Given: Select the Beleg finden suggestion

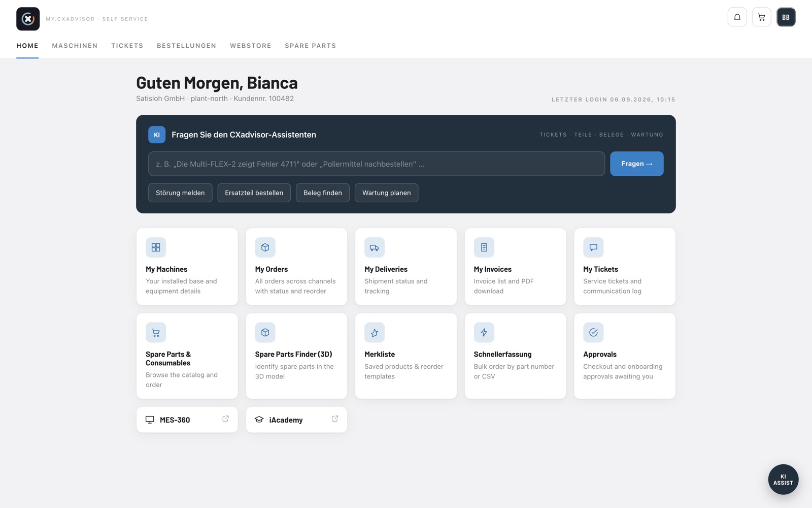Looking at the screenshot, I should tap(323, 193).
